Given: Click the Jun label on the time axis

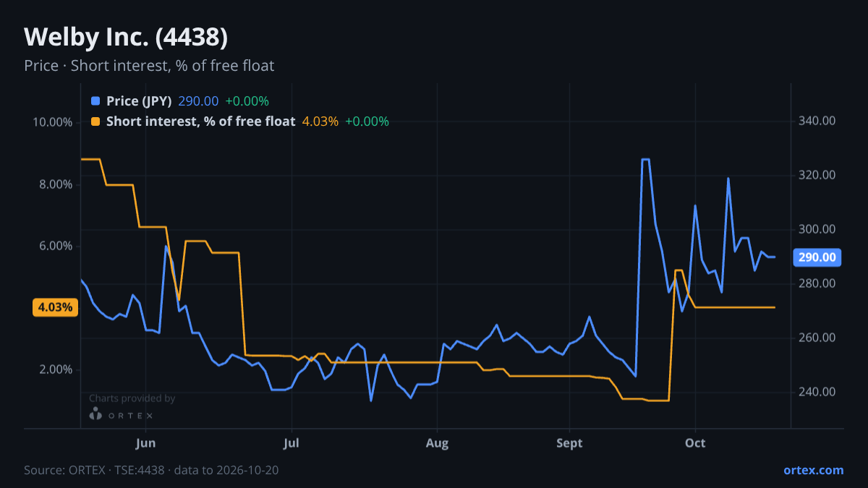Looking at the screenshot, I should [146, 442].
